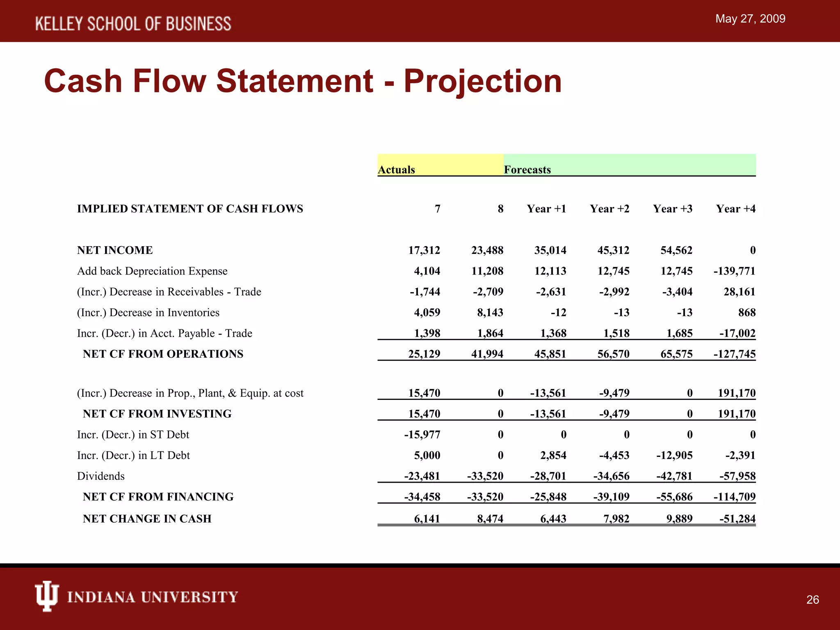840x630 pixels.
Task: Click the Cash Flow Statement - Projection title
Action: click(303, 81)
